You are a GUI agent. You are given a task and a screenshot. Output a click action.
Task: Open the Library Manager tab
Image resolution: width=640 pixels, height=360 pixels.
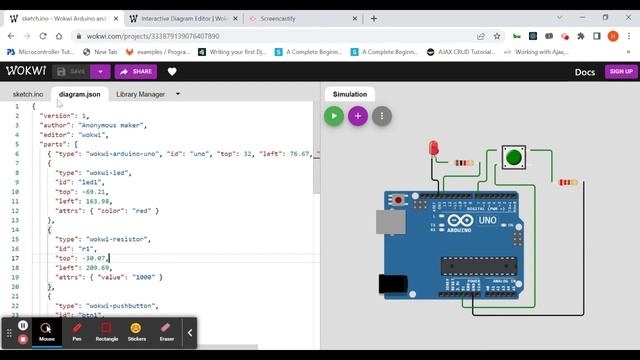tap(140, 94)
